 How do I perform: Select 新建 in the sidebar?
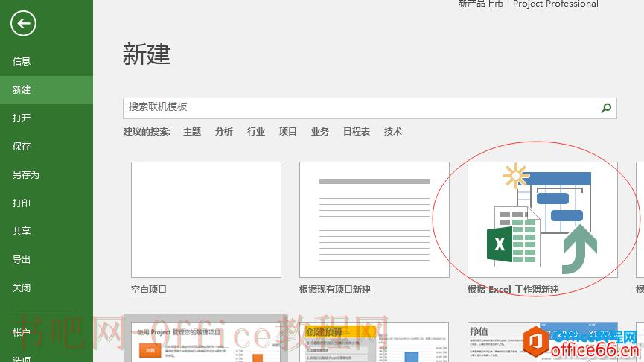pyautogui.click(x=46, y=90)
